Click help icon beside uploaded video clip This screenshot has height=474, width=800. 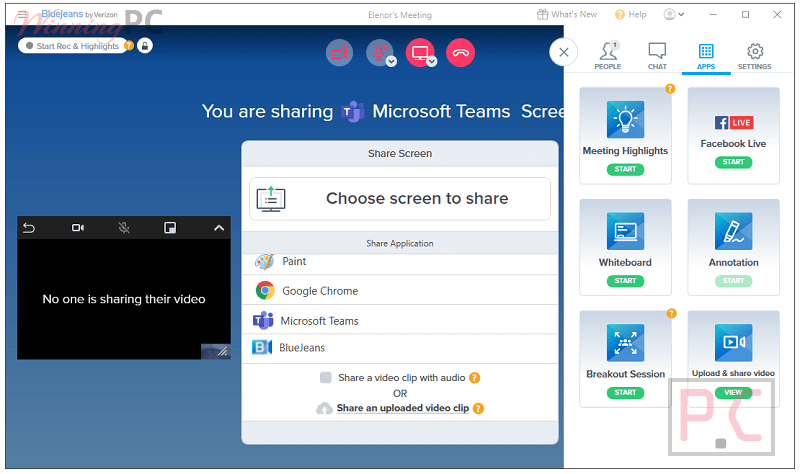pyautogui.click(x=478, y=408)
